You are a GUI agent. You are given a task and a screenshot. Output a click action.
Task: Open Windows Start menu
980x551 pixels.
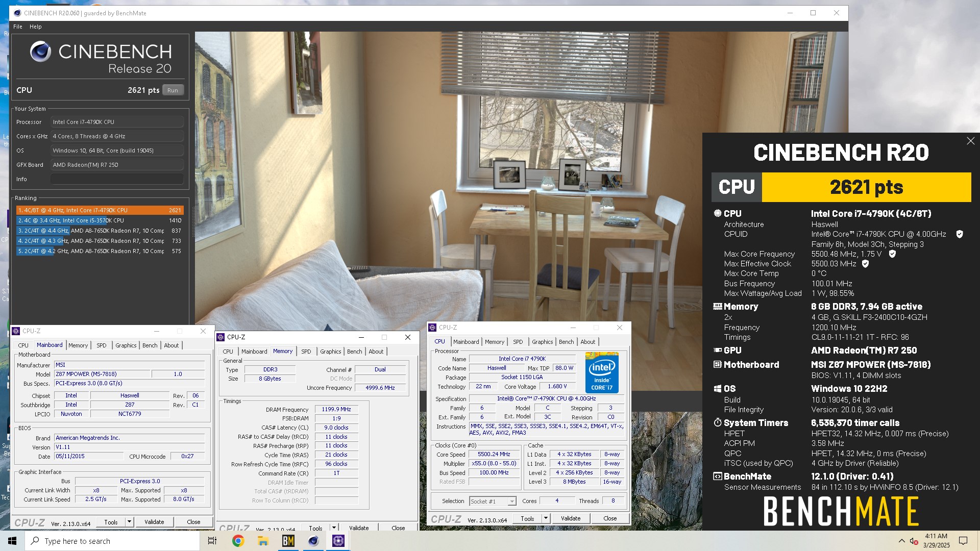(x=12, y=541)
